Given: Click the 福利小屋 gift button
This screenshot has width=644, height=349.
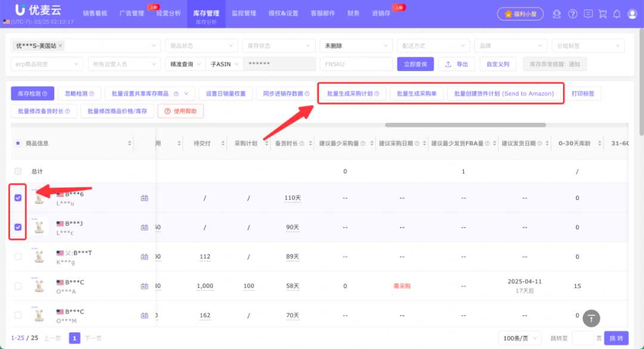Looking at the screenshot, I should pyautogui.click(x=520, y=13).
